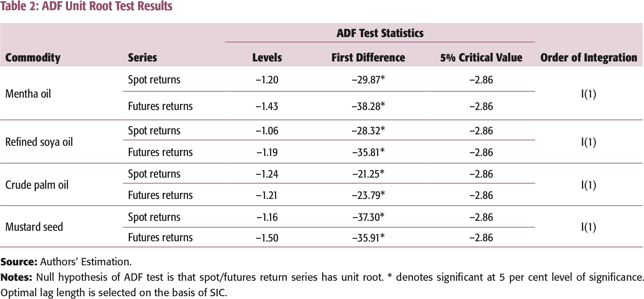The height and width of the screenshot is (299, 644).
Task: Select the Crude palm oil cell
Action: (37, 185)
